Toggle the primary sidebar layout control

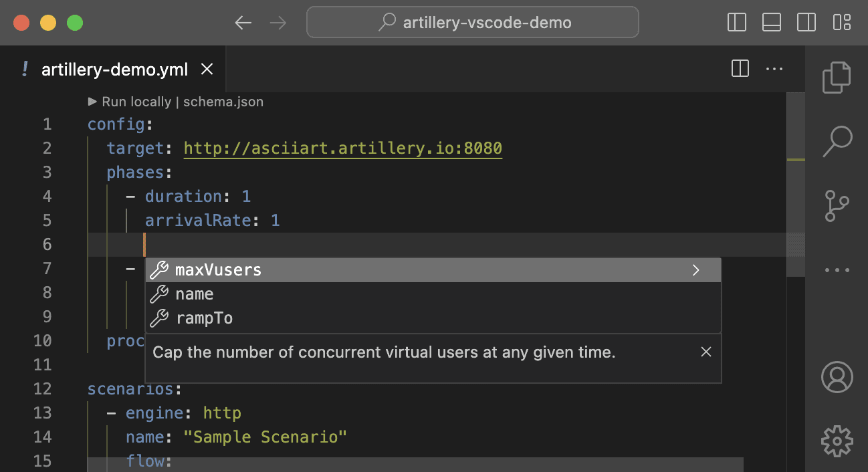736,22
